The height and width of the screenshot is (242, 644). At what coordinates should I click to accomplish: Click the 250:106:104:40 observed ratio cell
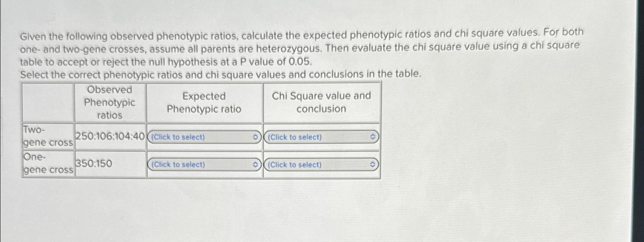point(110,135)
